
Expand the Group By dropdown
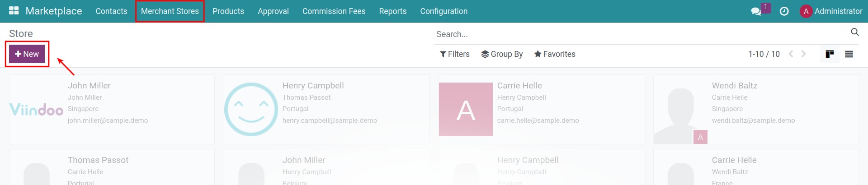click(x=502, y=54)
